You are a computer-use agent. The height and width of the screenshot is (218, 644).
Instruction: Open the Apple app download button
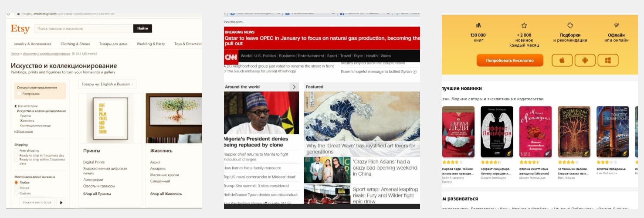point(562,60)
